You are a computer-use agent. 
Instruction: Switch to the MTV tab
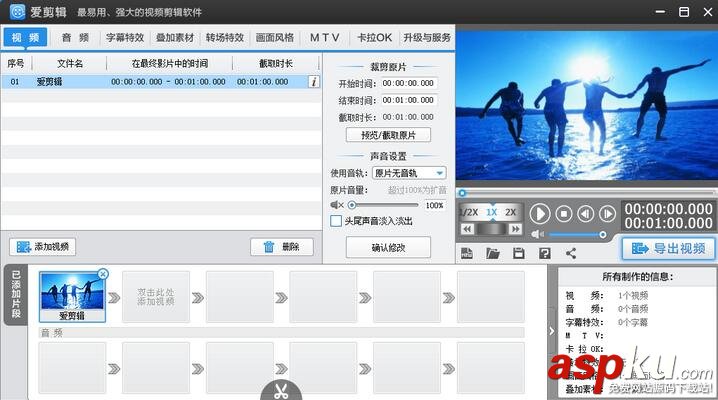pos(325,38)
